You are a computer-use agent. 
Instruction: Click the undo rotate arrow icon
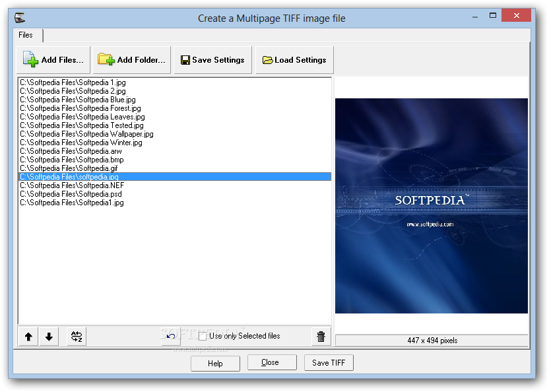click(x=171, y=337)
